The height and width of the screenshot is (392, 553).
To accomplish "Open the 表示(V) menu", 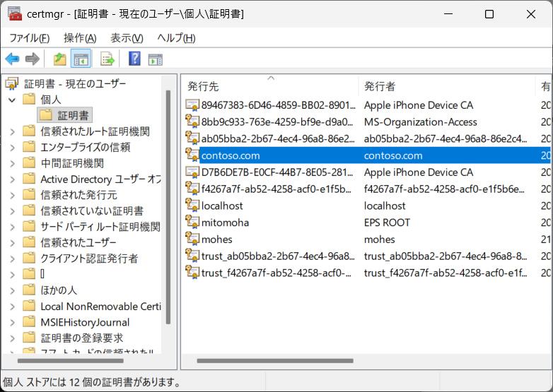I will point(127,37).
